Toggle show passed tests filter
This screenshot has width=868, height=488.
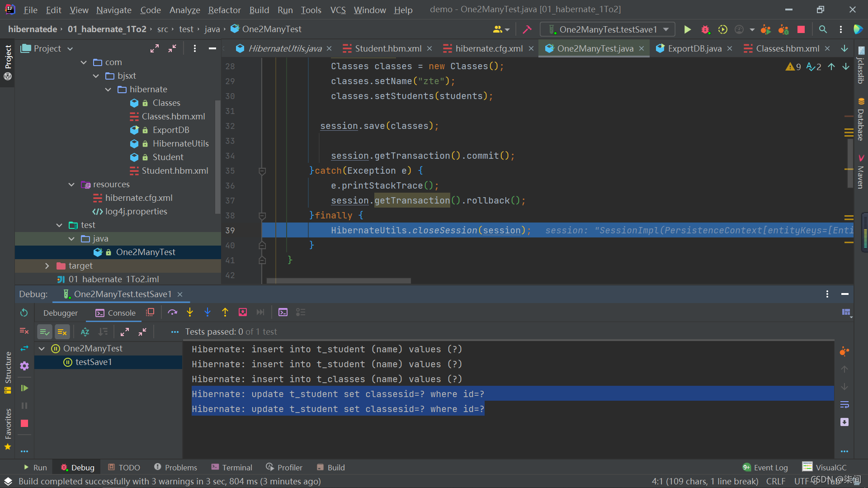pyautogui.click(x=44, y=332)
